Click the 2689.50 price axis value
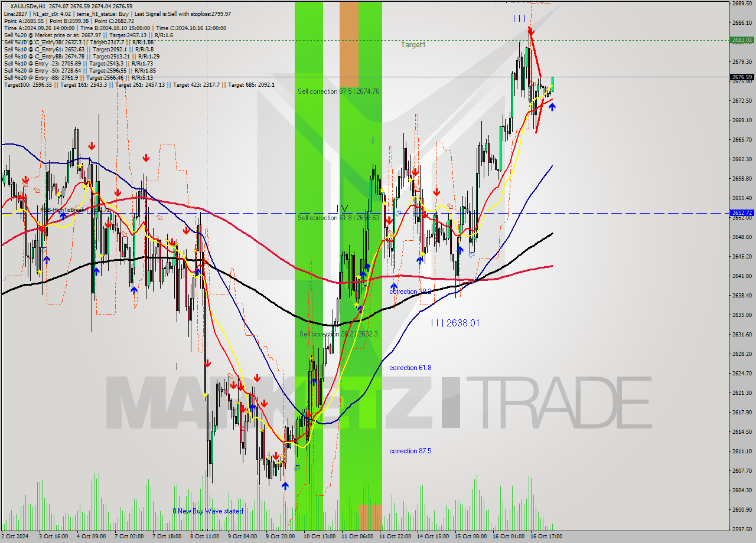The height and width of the screenshot is (543, 756). [742, 3]
